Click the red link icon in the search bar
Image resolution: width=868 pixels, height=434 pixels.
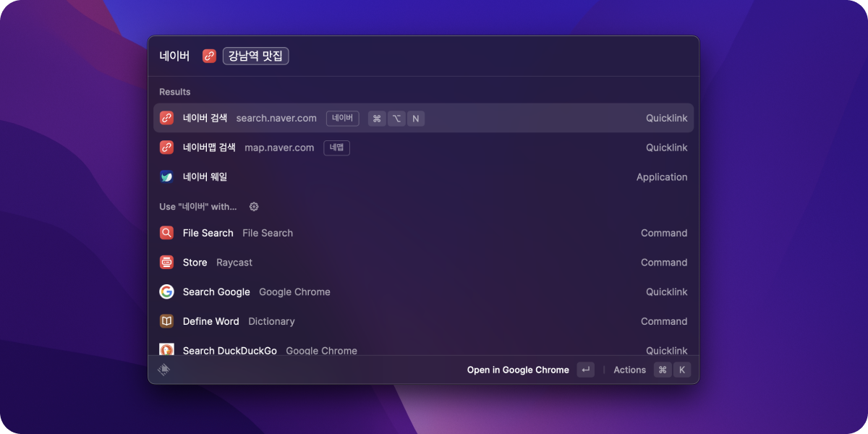209,56
